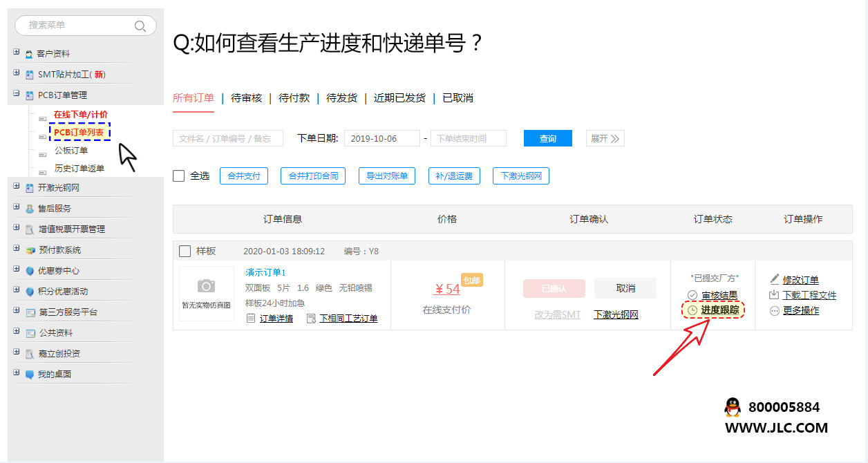This screenshot has width=868, height=463.
Task: Open the 近期已发货 tab
Action: (x=399, y=98)
